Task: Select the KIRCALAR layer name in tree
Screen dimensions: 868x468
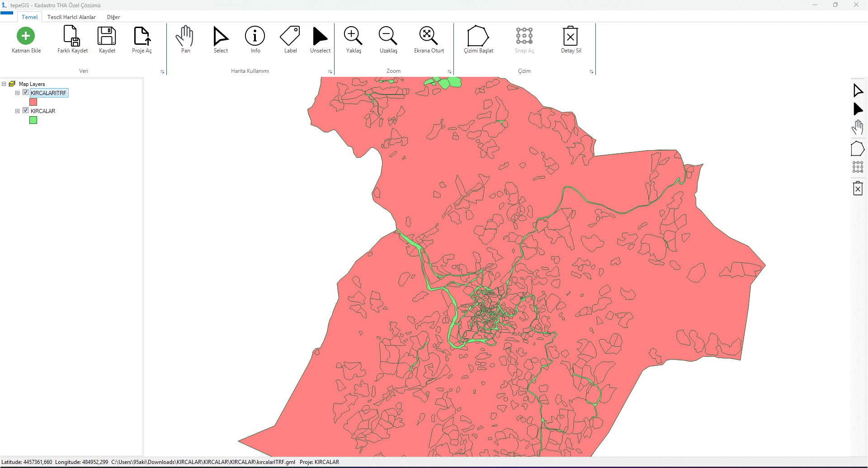Action: tap(43, 111)
